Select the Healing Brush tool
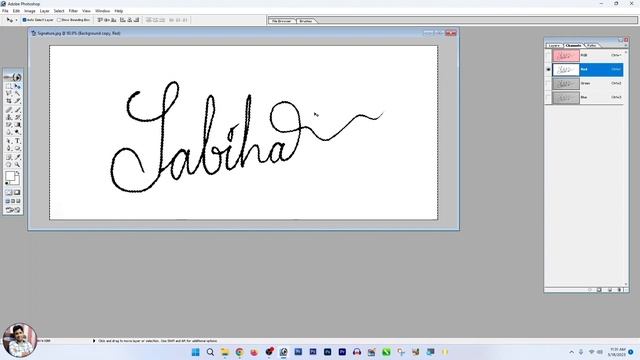The width and height of the screenshot is (640, 360). click(x=9, y=110)
